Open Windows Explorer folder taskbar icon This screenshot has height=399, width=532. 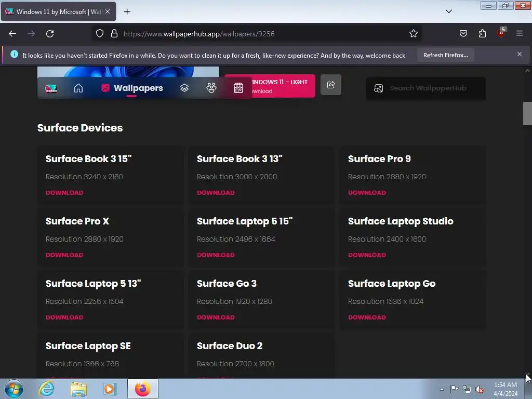(79, 389)
